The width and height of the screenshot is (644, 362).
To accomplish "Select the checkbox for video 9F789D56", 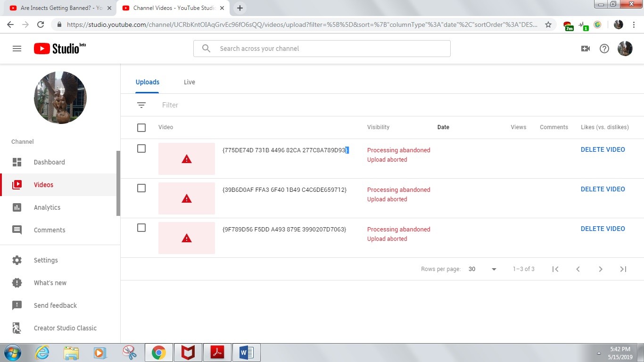I will (x=141, y=228).
